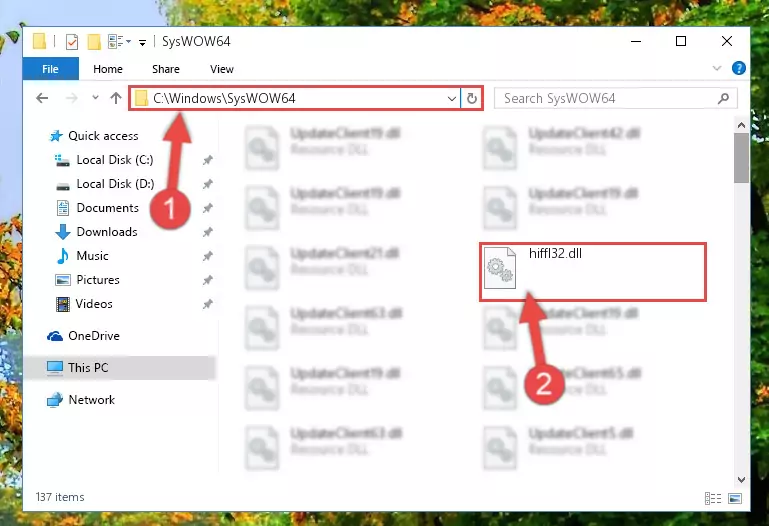Click the vertical scrollbar thumb
769x526 pixels.
(741, 158)
